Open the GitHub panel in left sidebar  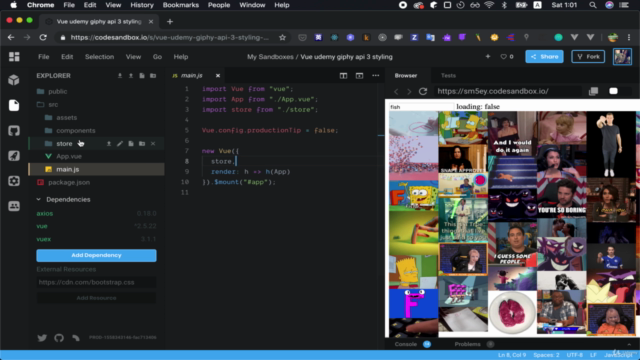(14, 131)
